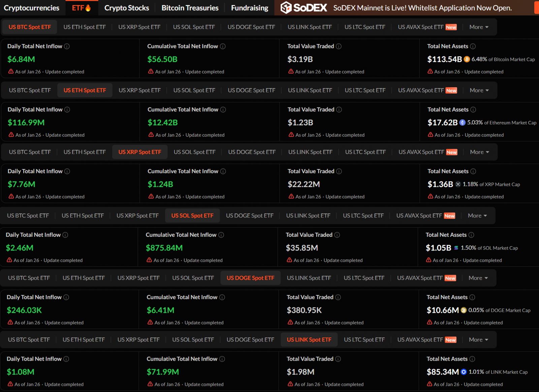Click the warning triangle icon under $116.99M

(x=11, y=135)
